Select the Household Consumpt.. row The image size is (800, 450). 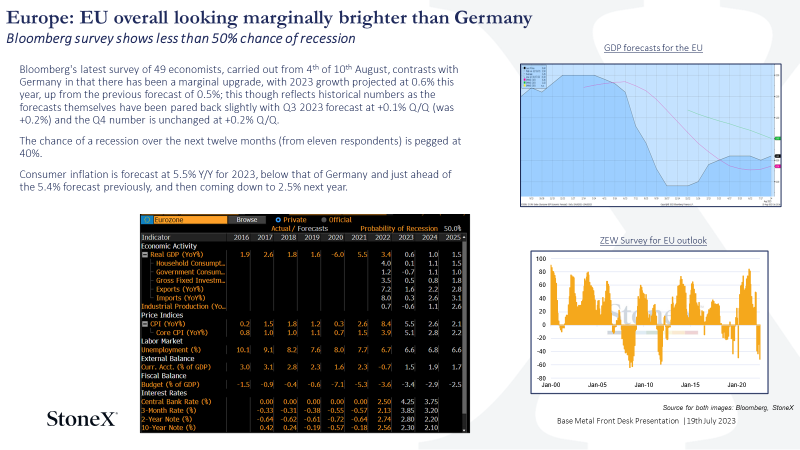(x=301, y=263)
